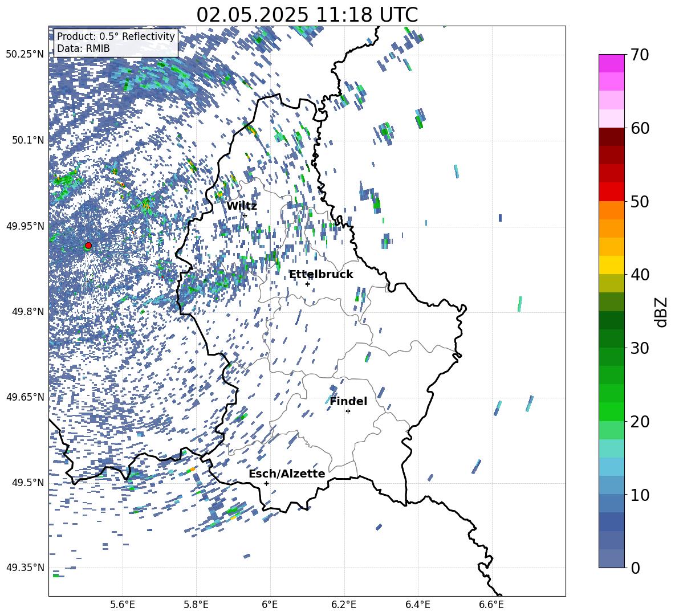Click the Wiltz city label

[x=242, y=206]
